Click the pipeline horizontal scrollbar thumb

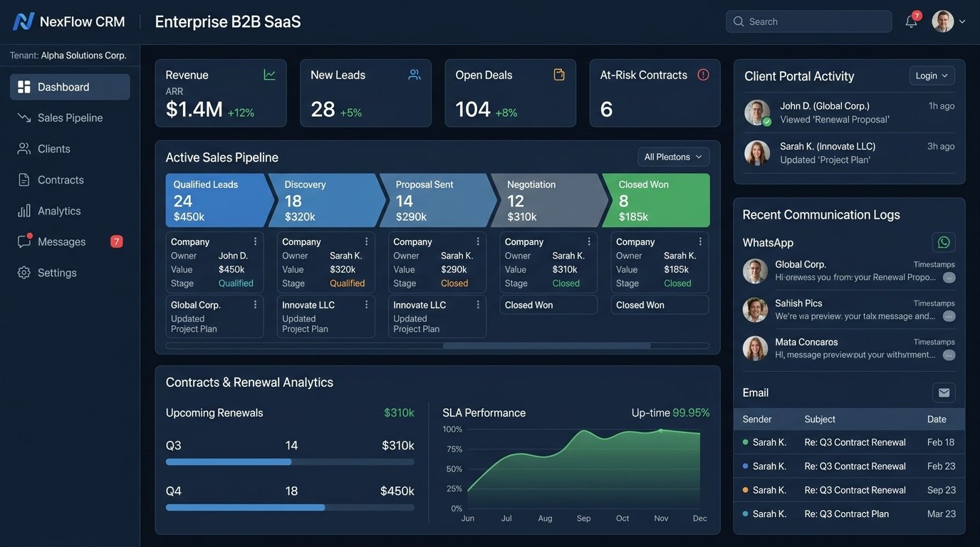click(x=546, y=345)
